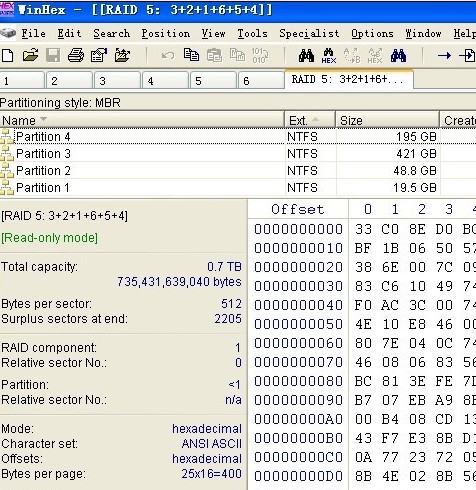Screen dimensions: 476x490
Task: Open the Edit menu
Action: (69, 33)
